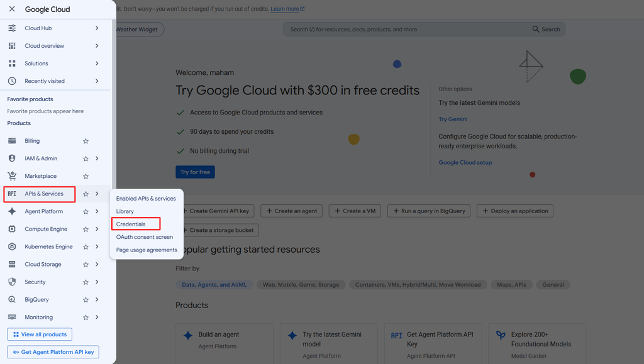644x364 pixels.
Task: Click the Compute Engine chip icon
Action: click(x=12, y=229)
